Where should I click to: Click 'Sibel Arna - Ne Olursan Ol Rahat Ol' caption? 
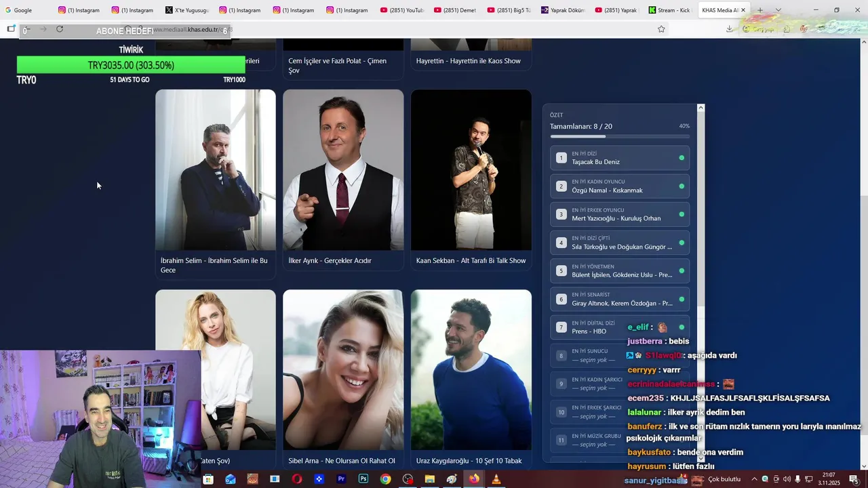point(342,461)
